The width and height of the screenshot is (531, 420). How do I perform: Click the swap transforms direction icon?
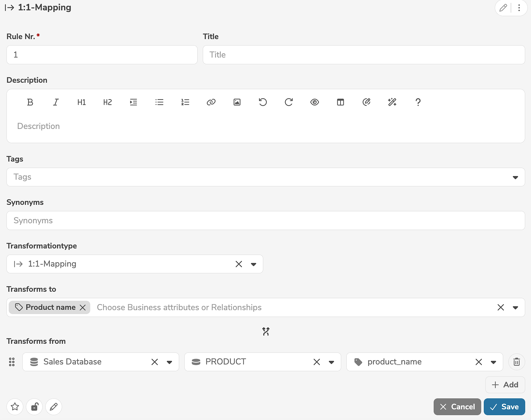tap(266, 331)
